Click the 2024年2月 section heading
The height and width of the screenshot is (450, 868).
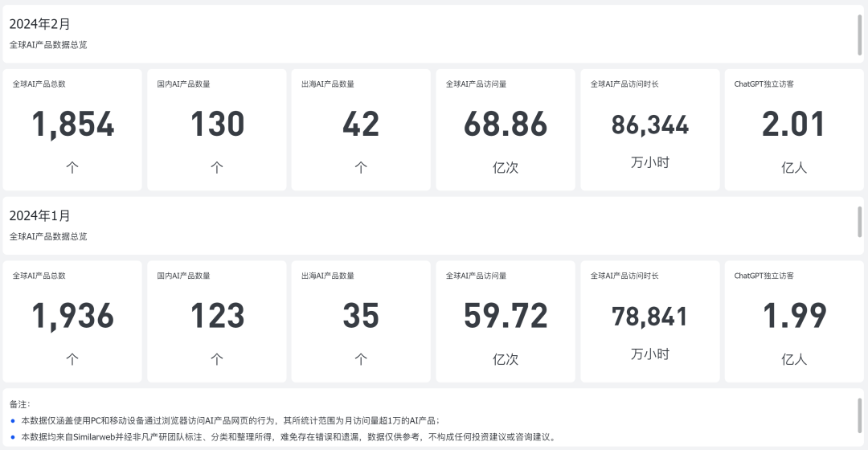(x=40, y=24)
